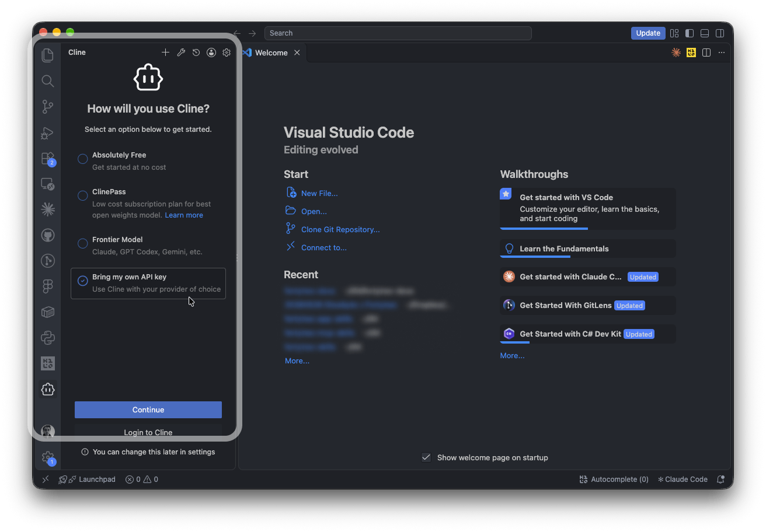Start a new Cline task with plus icon
The image size is (766, 532).
pos(166,52)
